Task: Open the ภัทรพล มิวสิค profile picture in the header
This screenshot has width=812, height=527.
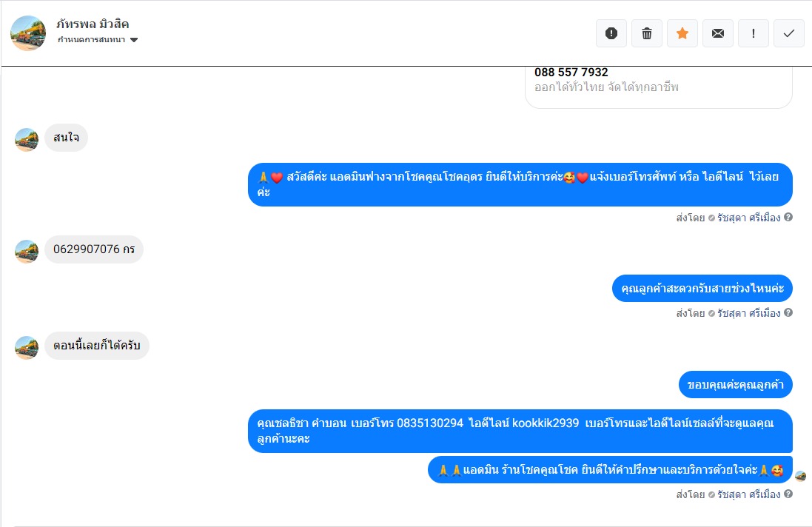Action: (x=28, y=33)
